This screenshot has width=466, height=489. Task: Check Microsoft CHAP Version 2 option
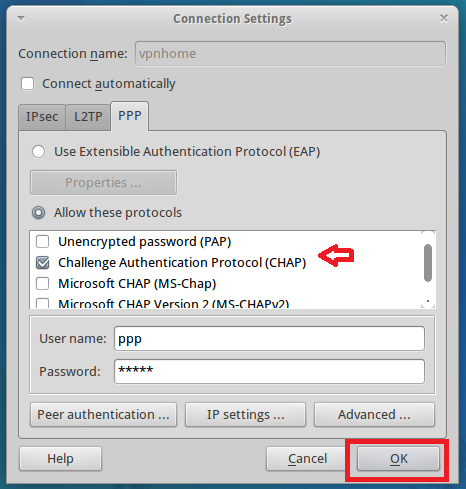point(42,303)
